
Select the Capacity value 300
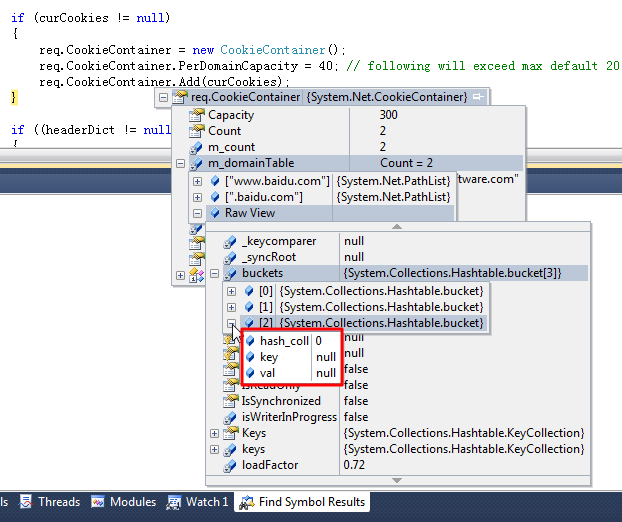coord(388,115)
